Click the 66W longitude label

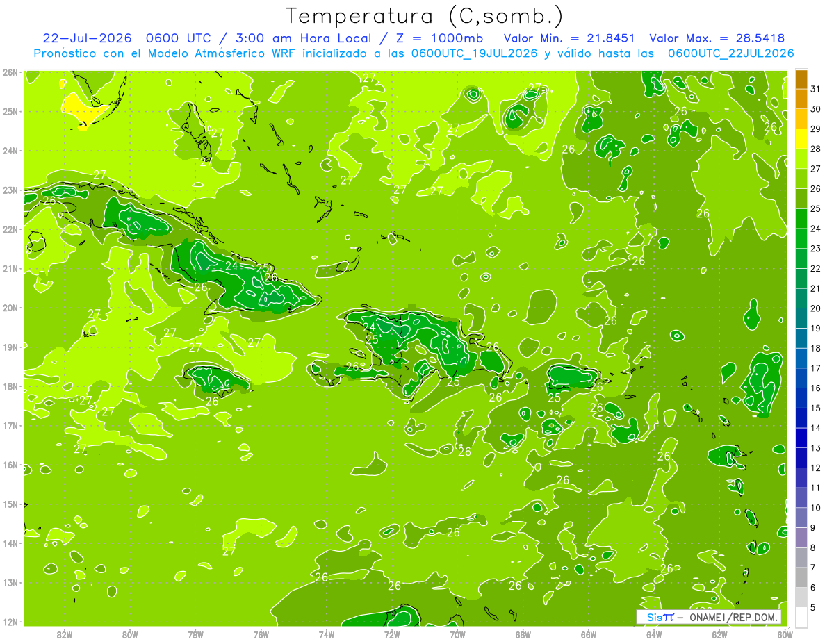589,634
